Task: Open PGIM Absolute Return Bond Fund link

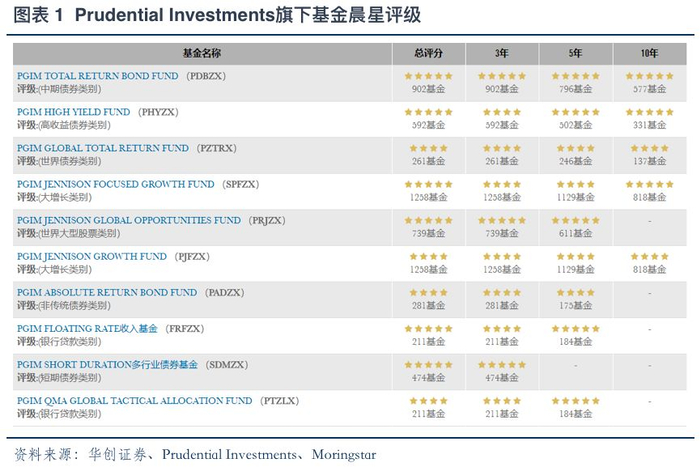Action: 106,292
